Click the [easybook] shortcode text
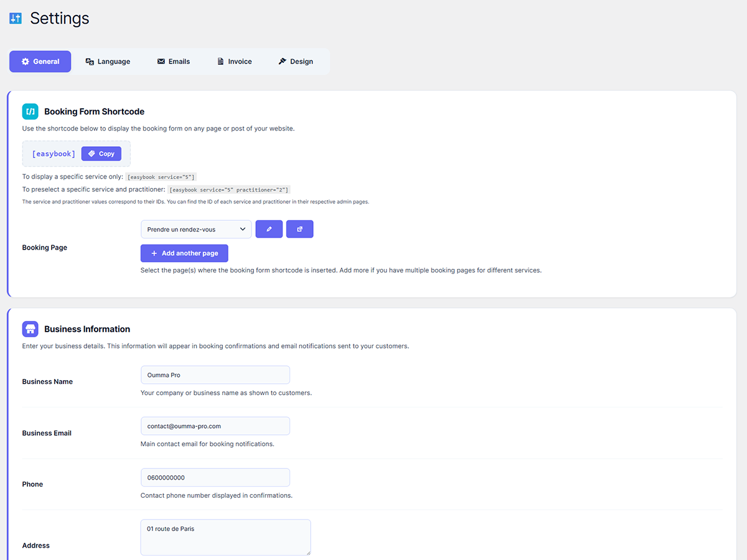Viewport: 747px width, 560px height. 54,154
